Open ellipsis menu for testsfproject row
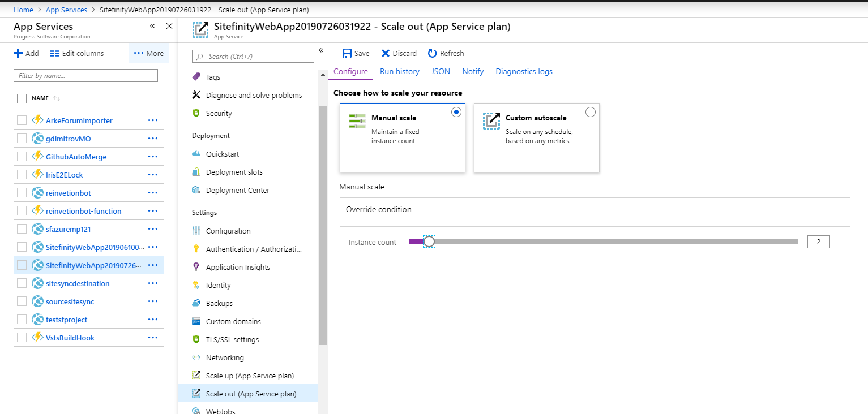Screen dimensions: 868x414 pos(152,320)
